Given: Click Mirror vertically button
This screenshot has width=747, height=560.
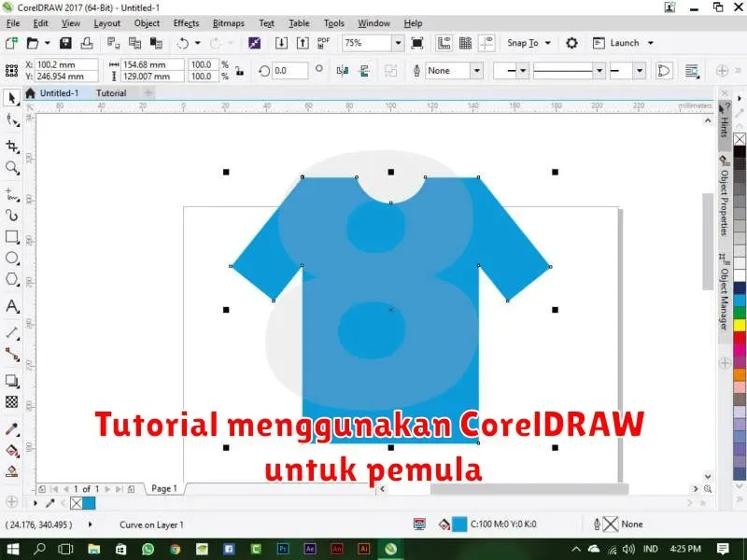Looking at the screenshot, I should (364, 71).
